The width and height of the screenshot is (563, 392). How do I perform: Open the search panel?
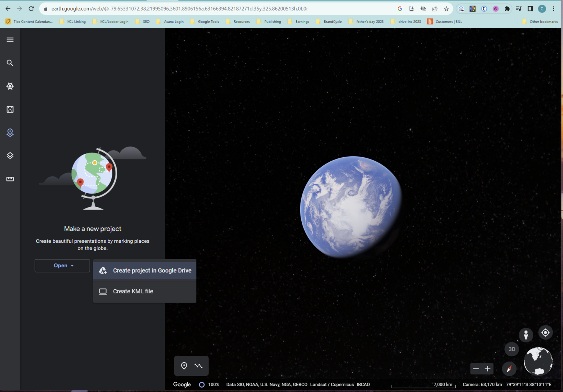[10, 63]
